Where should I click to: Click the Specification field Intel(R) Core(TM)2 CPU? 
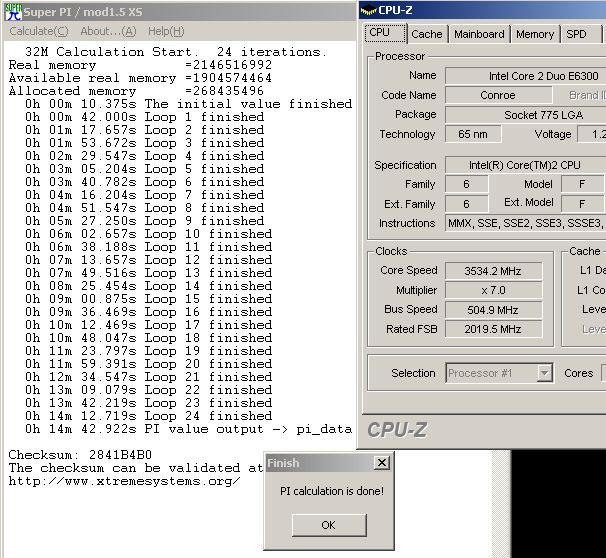click(526, 165)
